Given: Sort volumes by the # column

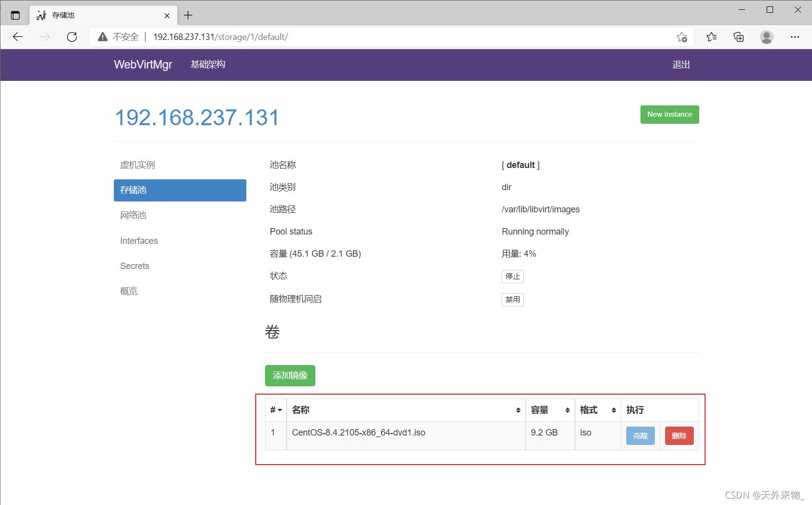Looking at the screenshot, I should coord(276,410).
